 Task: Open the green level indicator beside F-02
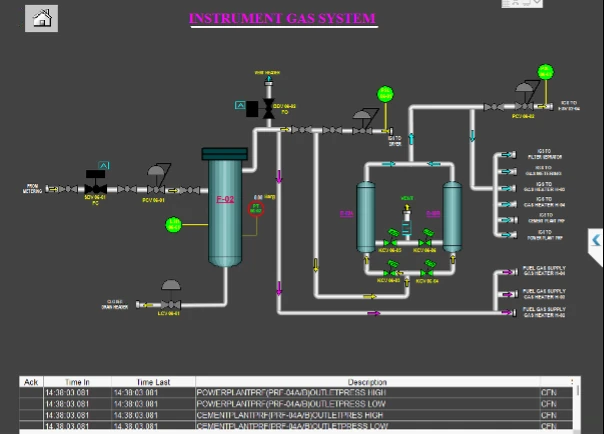(173, 225)
